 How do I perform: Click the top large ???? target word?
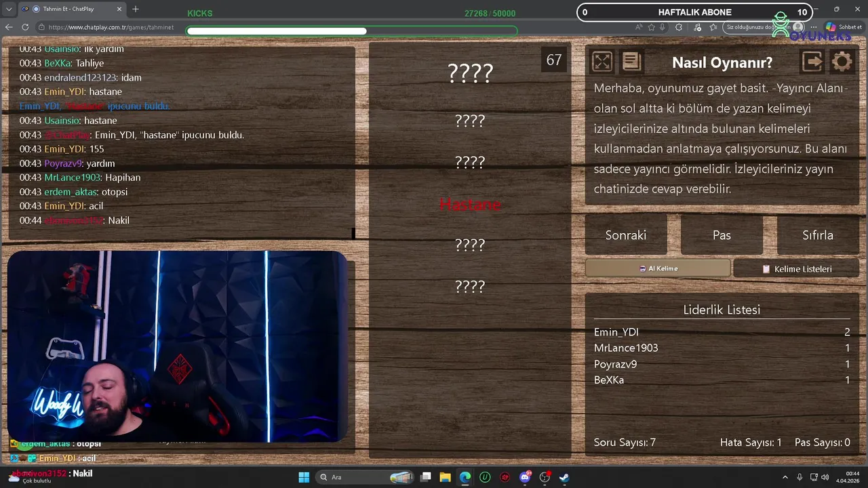pos(470,73)
